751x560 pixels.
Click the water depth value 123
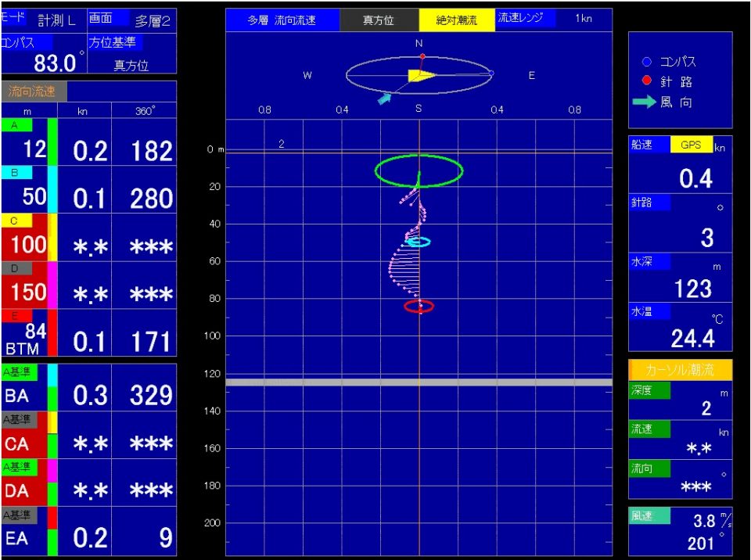pyautogui.click(x=693, y=289)
